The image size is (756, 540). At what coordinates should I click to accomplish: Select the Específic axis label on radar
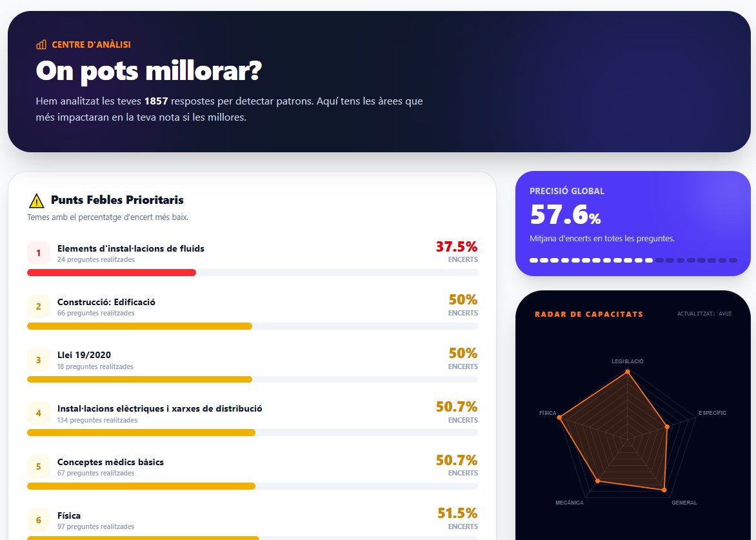click(x=712, y=413)
